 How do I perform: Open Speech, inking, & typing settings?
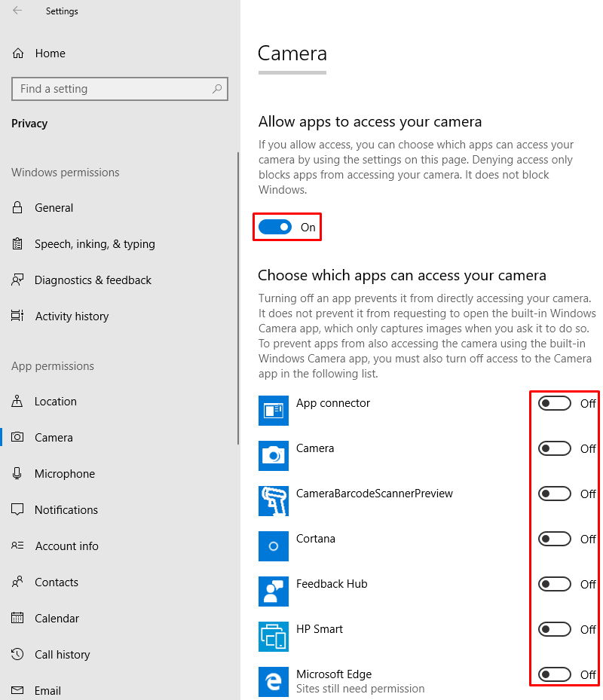pyautogui.click(x=94, y=243)
